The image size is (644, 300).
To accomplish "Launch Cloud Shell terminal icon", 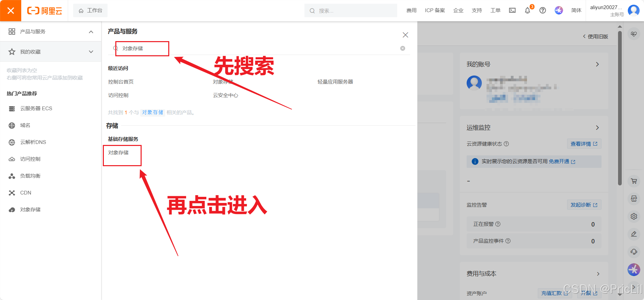I will click(512, 10).
